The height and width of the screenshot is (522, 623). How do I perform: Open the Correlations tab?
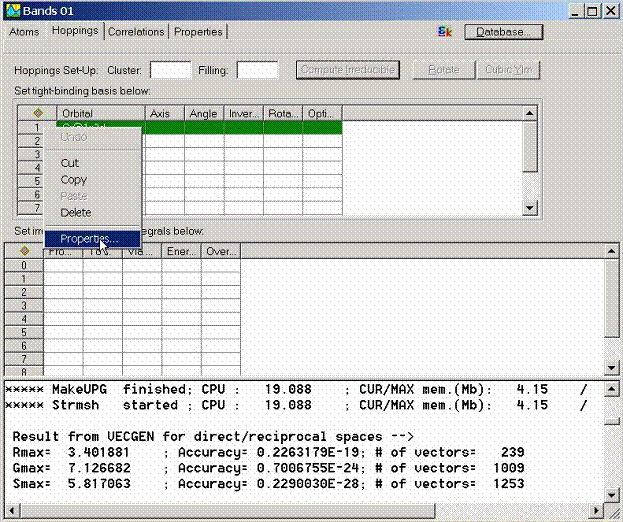click(136, 32)
